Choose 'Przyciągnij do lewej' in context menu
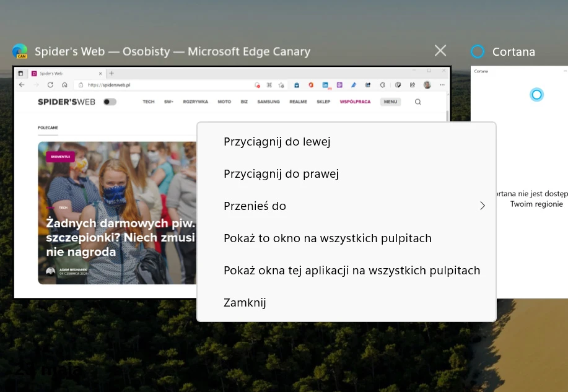Image resolution: width=568 pixels, height=392 pixels. pyautogui.click(x=346, y=142)
